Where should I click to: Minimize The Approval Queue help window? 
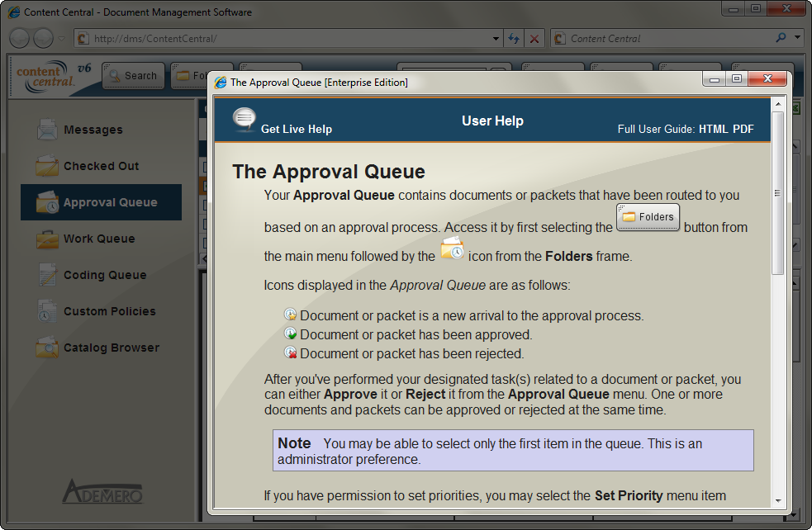click(x=715, y=79)
